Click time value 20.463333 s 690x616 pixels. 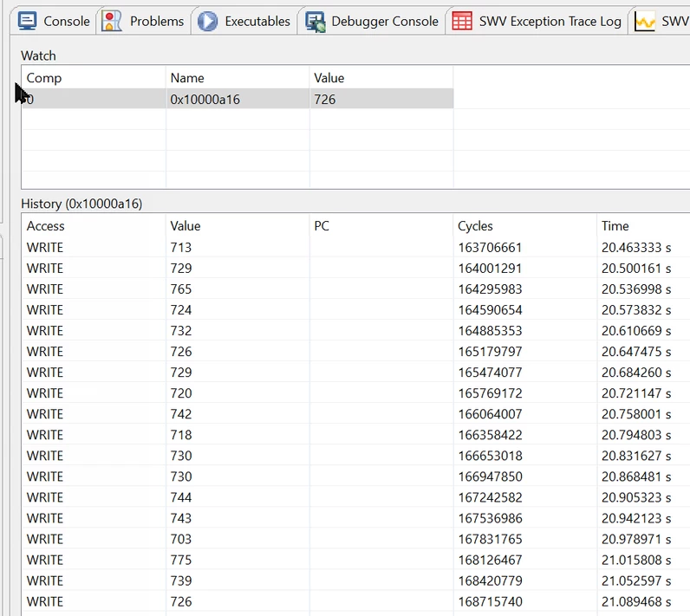[x=636, y=248]
